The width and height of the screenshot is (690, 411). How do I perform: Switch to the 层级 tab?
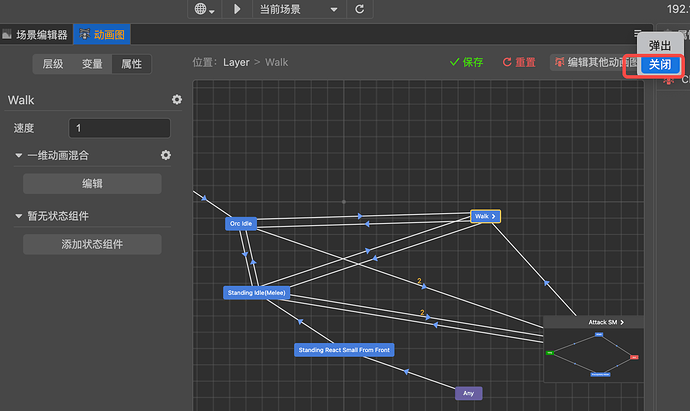pyautogui.click(x=52, y=64)
